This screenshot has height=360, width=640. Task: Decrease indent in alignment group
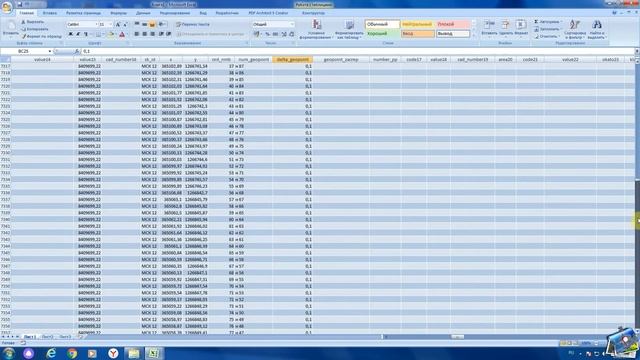pos(161,34)
